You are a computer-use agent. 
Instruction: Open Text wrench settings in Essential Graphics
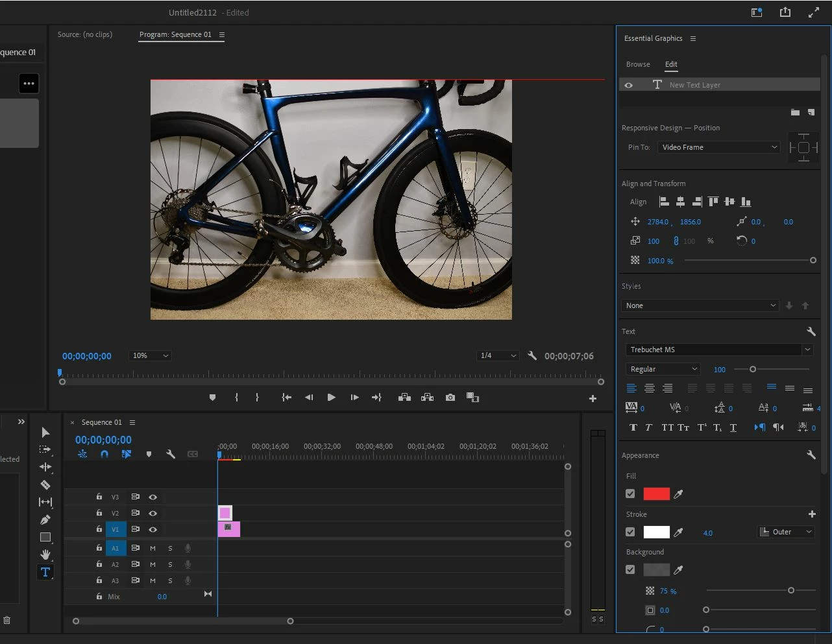pos(811,331)
